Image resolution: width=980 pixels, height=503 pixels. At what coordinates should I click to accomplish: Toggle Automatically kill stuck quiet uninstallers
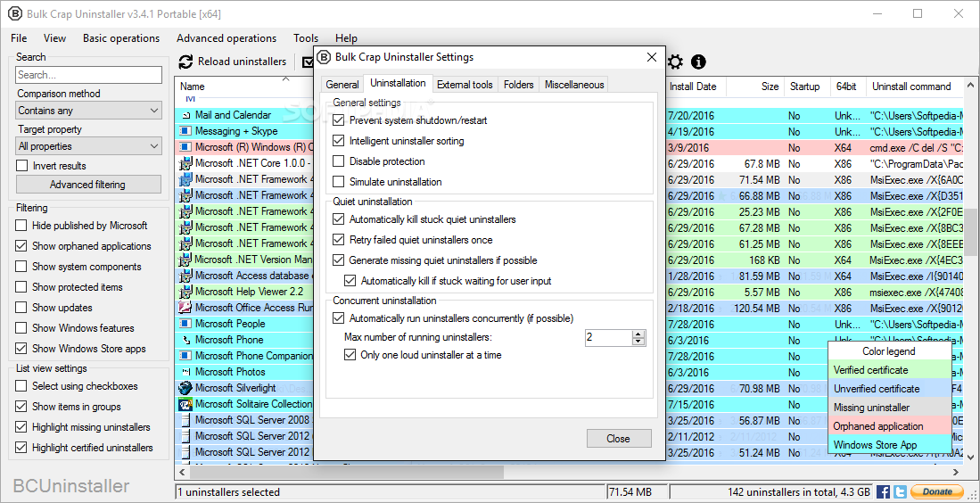tap(339, 219)
